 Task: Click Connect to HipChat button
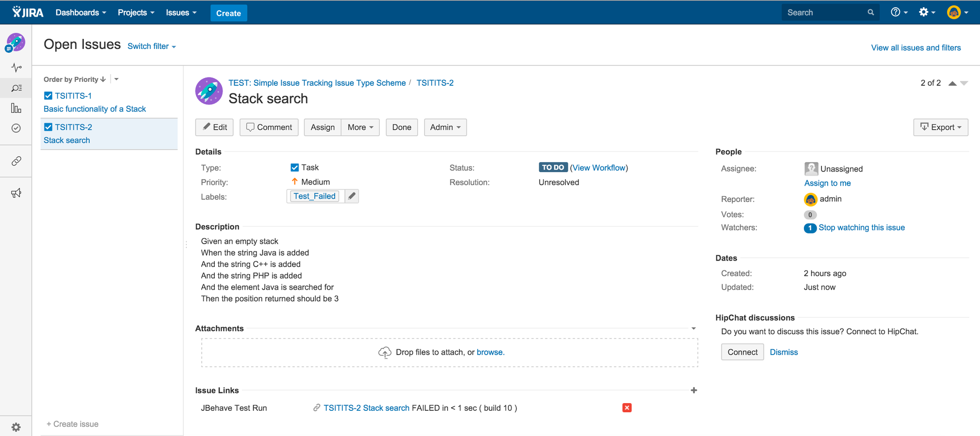point(742,352)
